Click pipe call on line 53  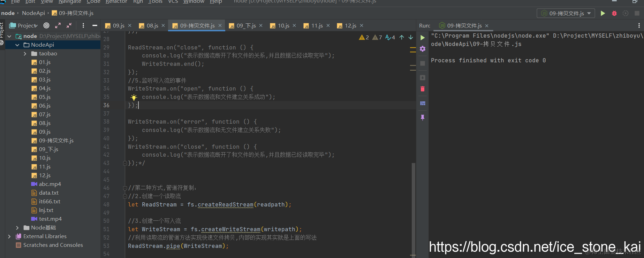pos(173,246)
